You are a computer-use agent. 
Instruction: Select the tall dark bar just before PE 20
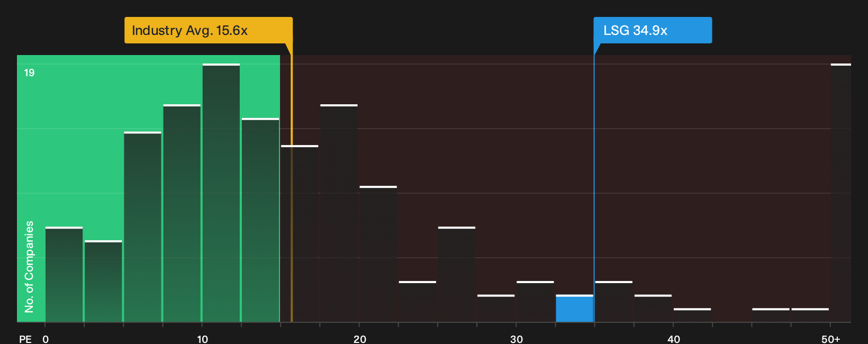click(339, 213)
